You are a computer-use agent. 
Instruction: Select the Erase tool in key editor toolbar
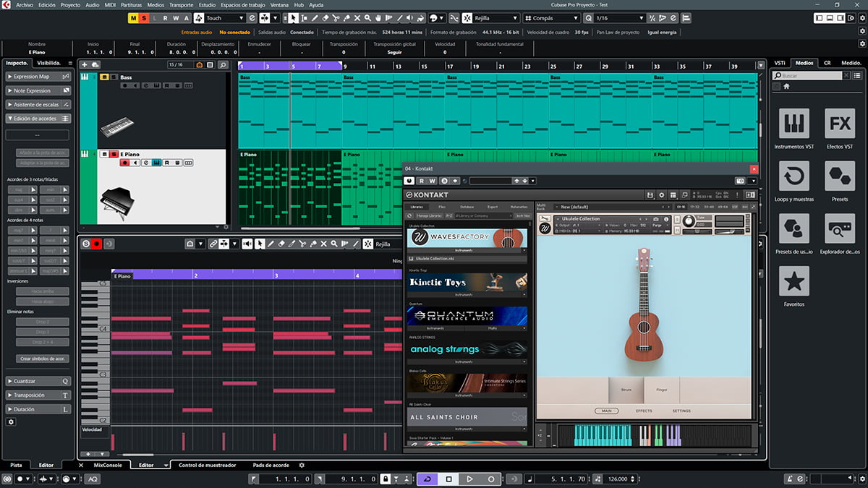click(x=281, y=244)
